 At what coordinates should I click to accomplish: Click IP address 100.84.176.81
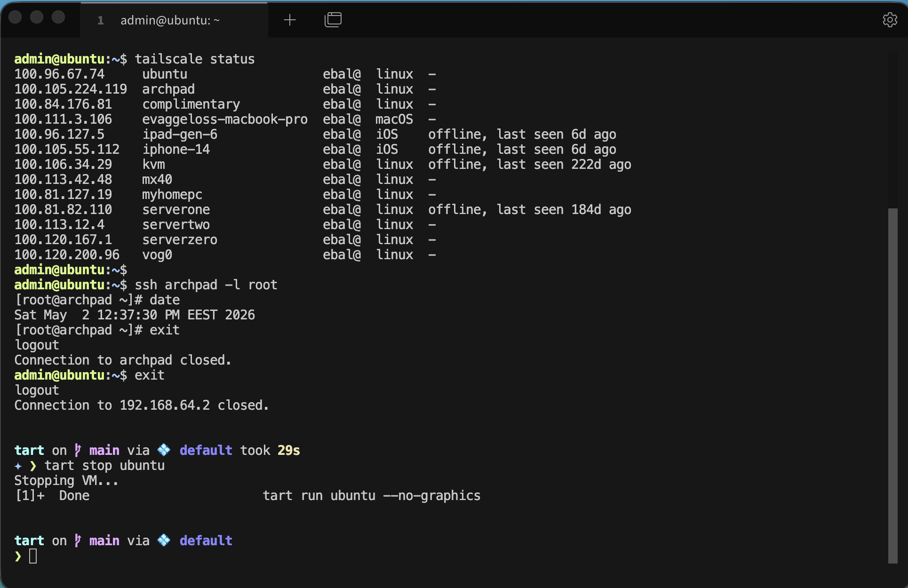64,104
